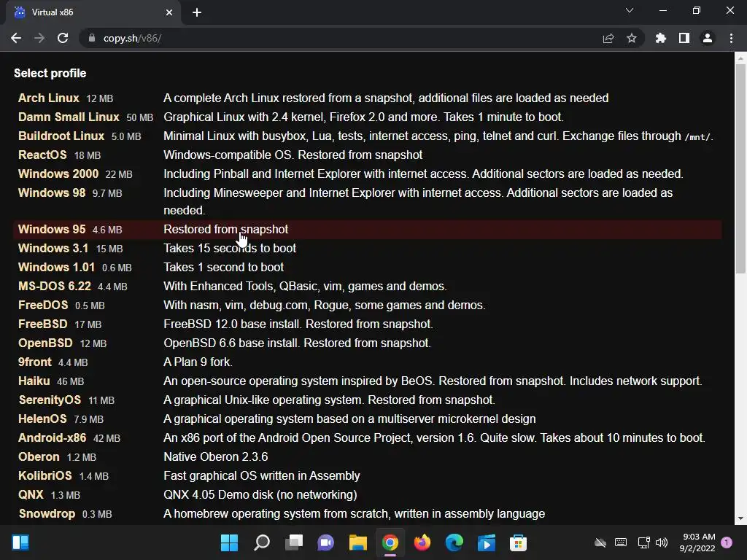This screenshot has width=747, height=560.
Task: Click the network tray icon
Action: (643, 542)
